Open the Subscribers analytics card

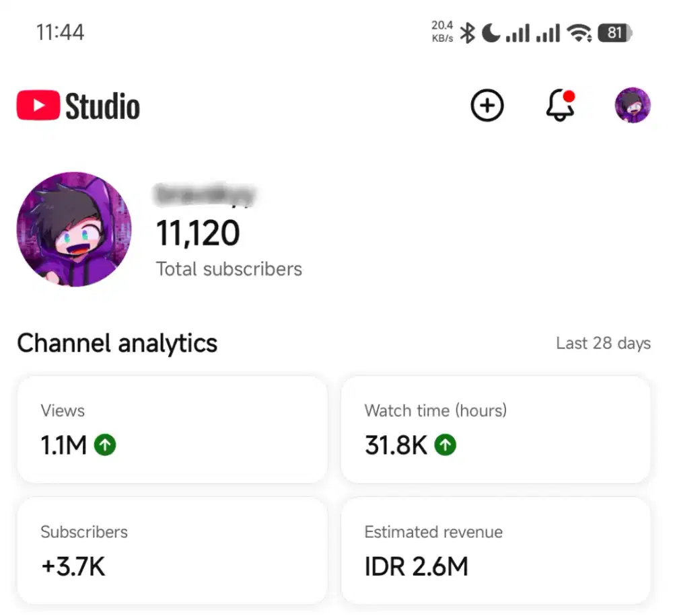[172, 550]
